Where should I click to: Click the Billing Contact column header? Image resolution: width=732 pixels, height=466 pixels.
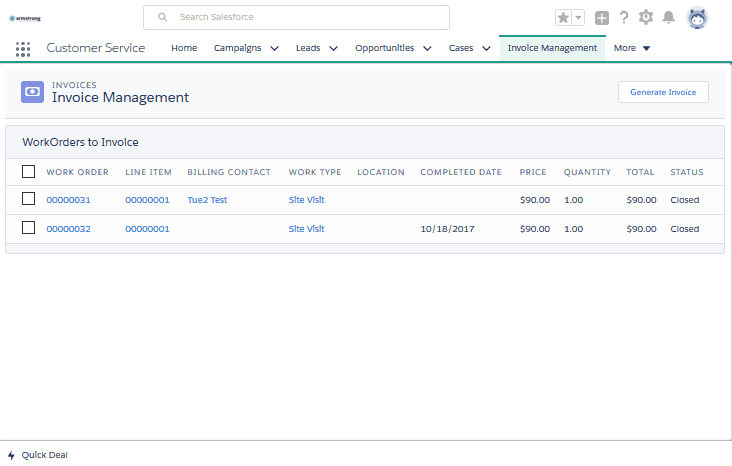(229, 172)
